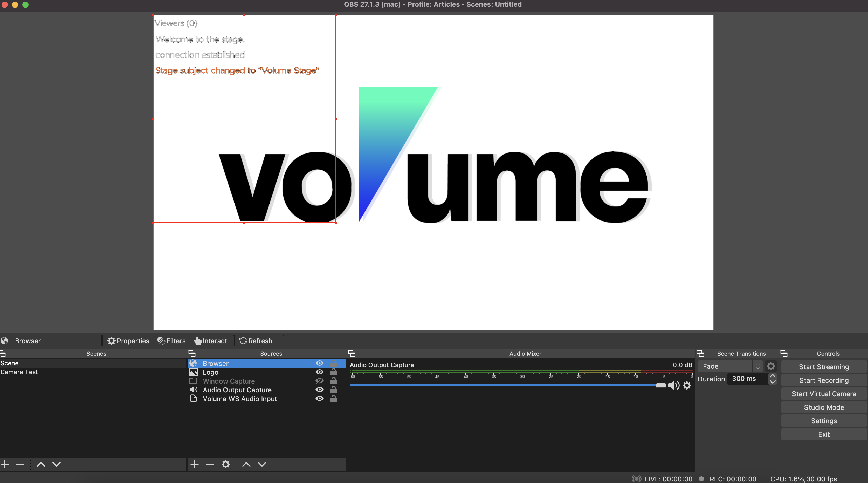Open transition properties gear icon
This screenshot has height=483, width=868.
pyautogui.click(x=771, y=366)
